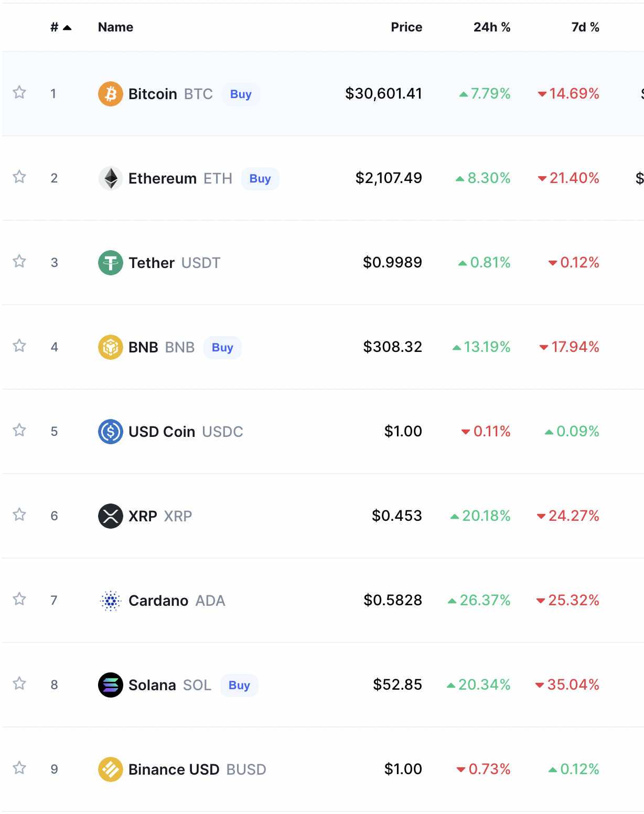Click the Binance USD logo
This screenshot has width=644, height=814.
(111, 769)
